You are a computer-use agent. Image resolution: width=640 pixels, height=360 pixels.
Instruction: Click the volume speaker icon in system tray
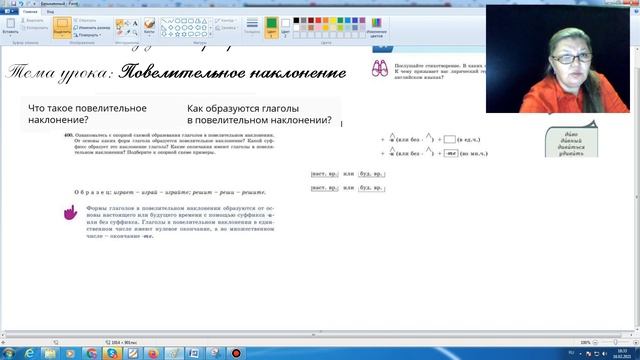604,353
